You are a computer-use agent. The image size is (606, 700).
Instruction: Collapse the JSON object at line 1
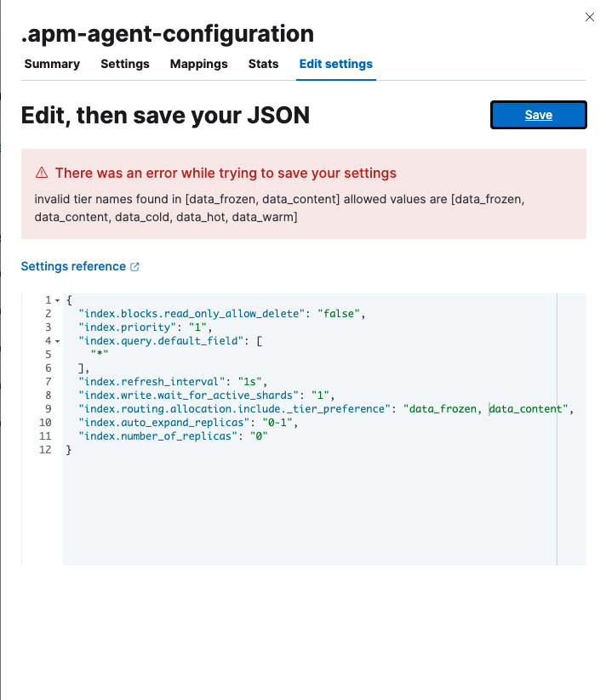coord(58,300)
